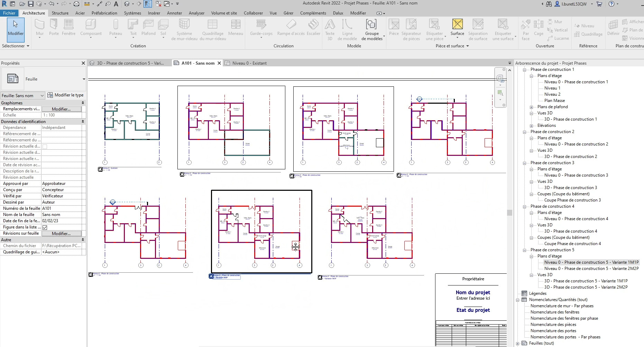Choose the Toit roof tool
The image size is (644, 347).
point(133,27)
